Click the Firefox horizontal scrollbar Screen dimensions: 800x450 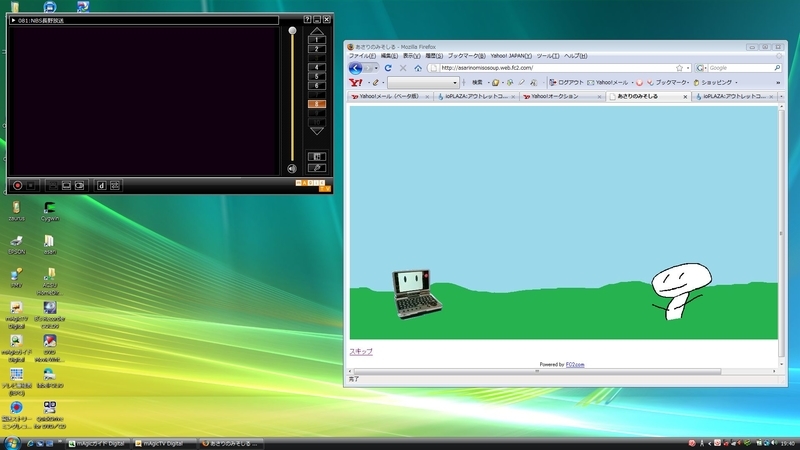[537, 371]
